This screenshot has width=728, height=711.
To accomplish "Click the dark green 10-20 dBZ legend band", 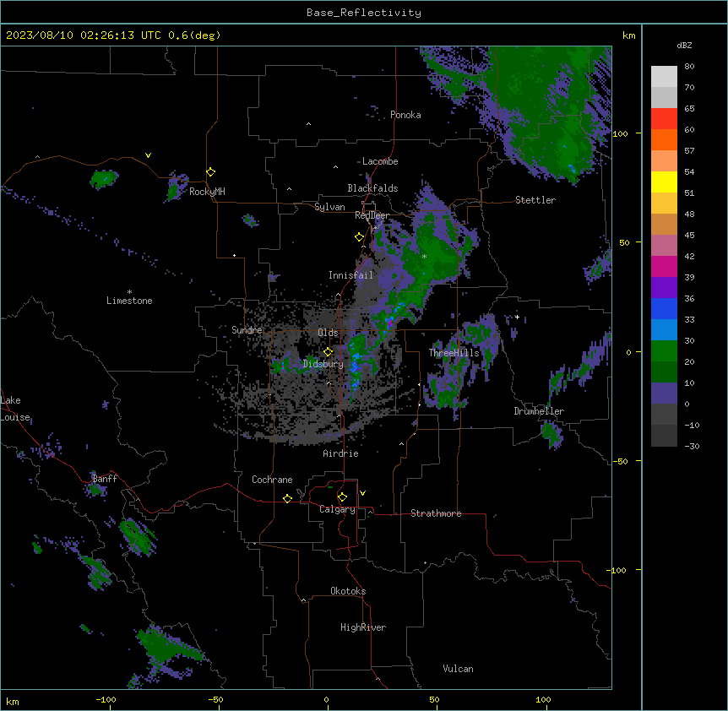I will (x=664, y=372).
